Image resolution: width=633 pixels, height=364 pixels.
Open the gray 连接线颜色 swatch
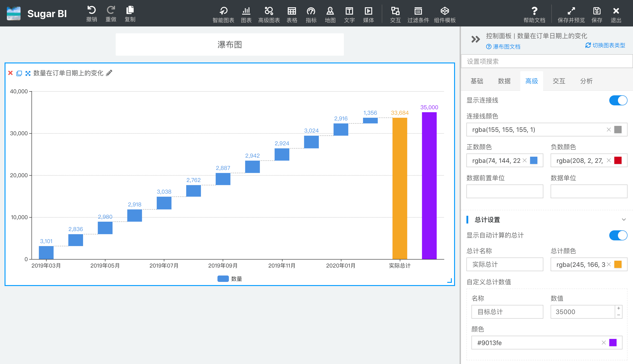tap(618, 130)
